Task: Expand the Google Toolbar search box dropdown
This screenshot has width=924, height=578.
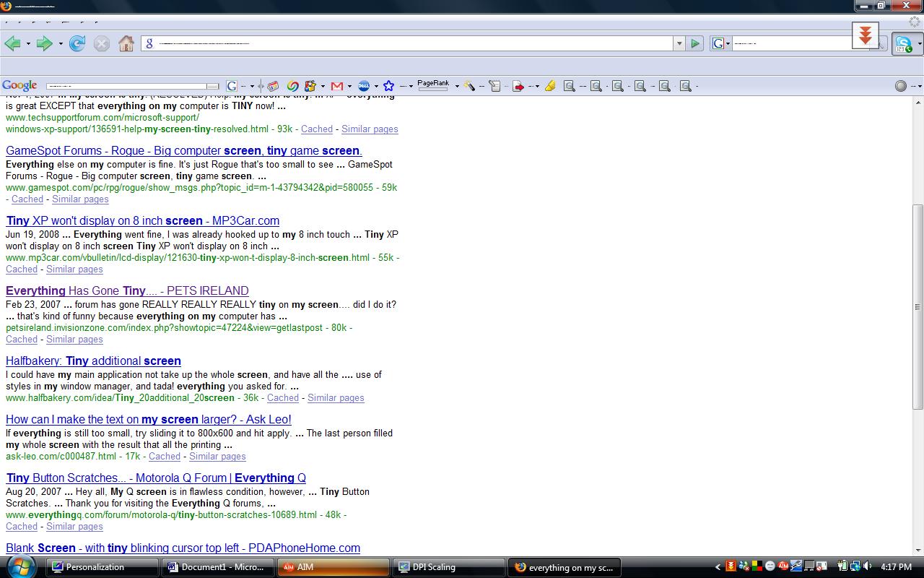Action: tap(213, 86)
